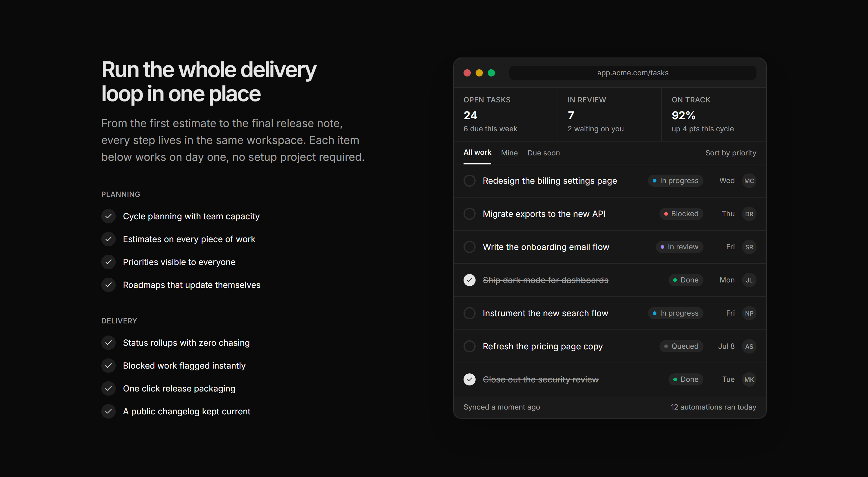Click the green maximize window dot
This screenshot has height=477, width=868.
tap(491, 73)
